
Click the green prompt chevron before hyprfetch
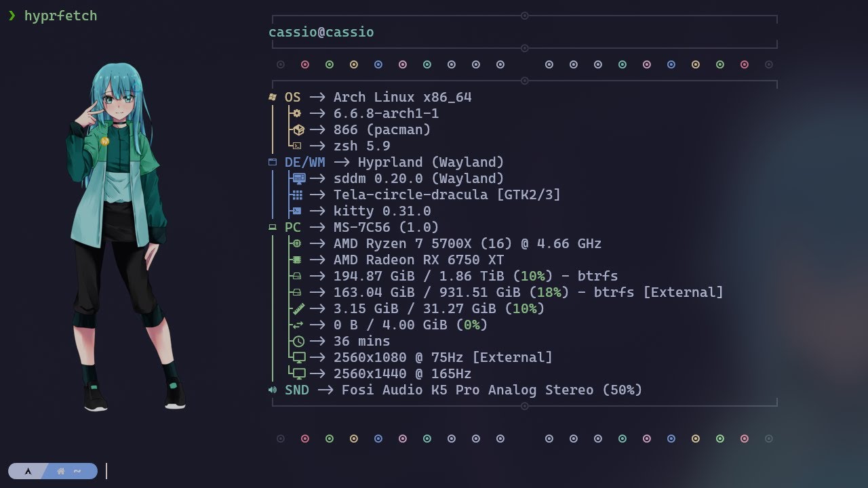(x=12, y=15)
